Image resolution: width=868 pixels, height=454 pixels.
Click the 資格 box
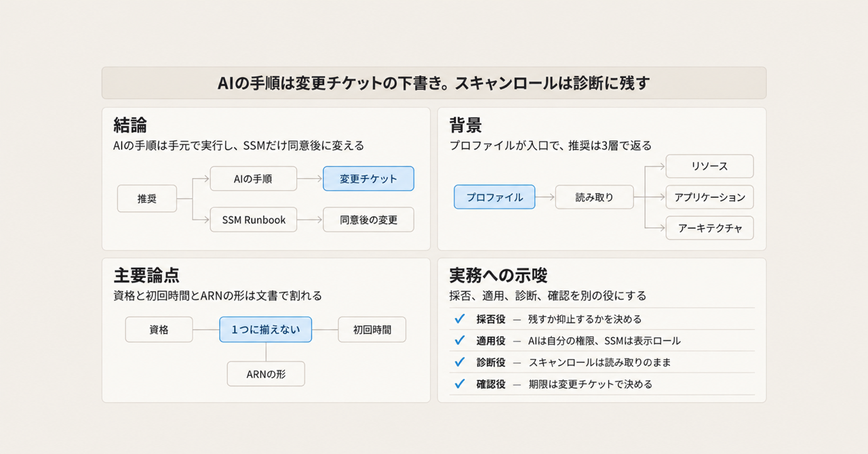(159, 330)
